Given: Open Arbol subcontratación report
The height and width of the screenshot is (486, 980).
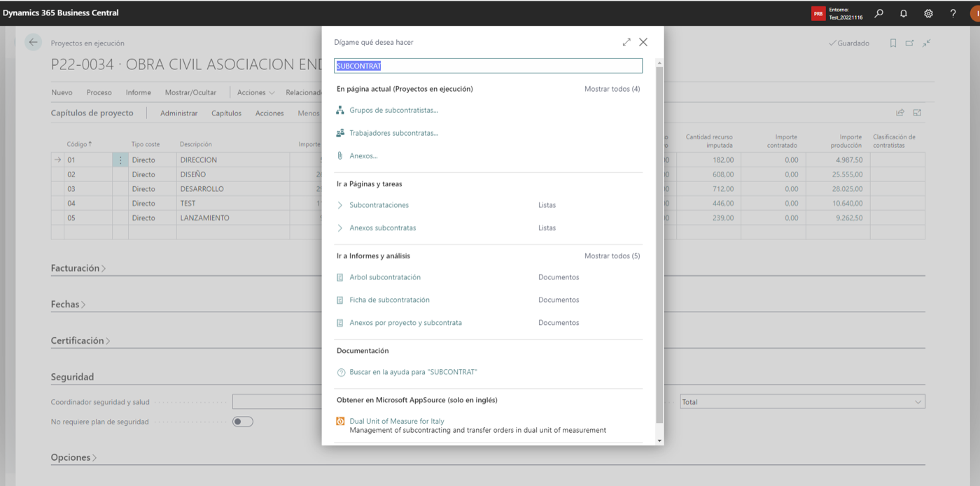Looking at the screenshot, I should pyautogui.click(x=385, y=277).
